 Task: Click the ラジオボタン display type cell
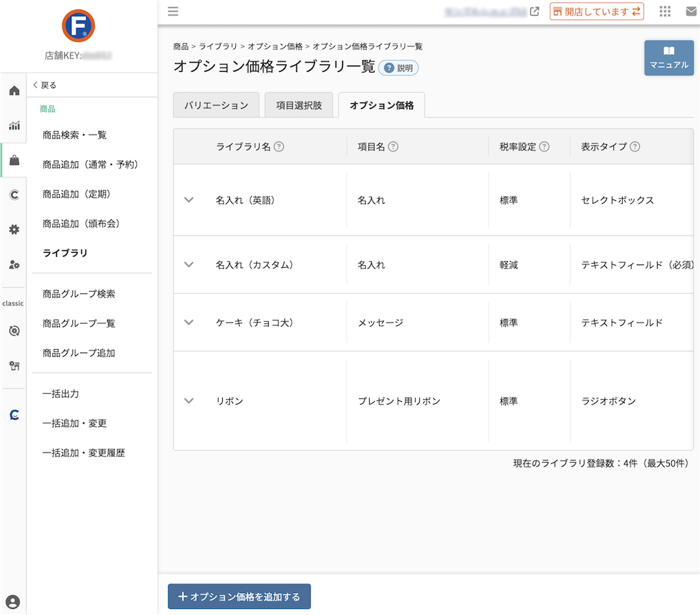608,401
